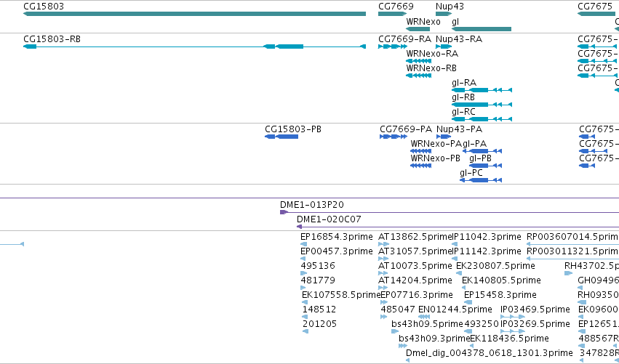Click EST IP11042.3prime
Image resolution: width=619 pixels, height=364 pixels.
pos(487,237)
